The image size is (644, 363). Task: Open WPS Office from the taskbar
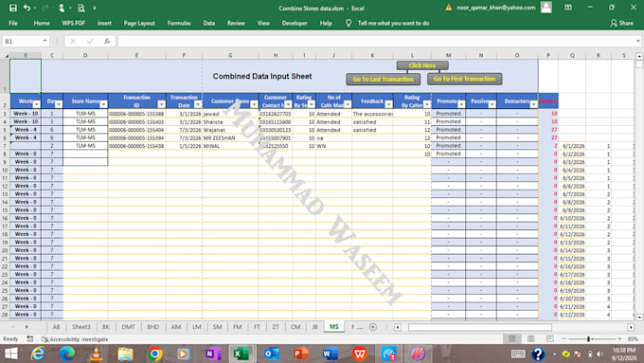(x=359, y=354)
